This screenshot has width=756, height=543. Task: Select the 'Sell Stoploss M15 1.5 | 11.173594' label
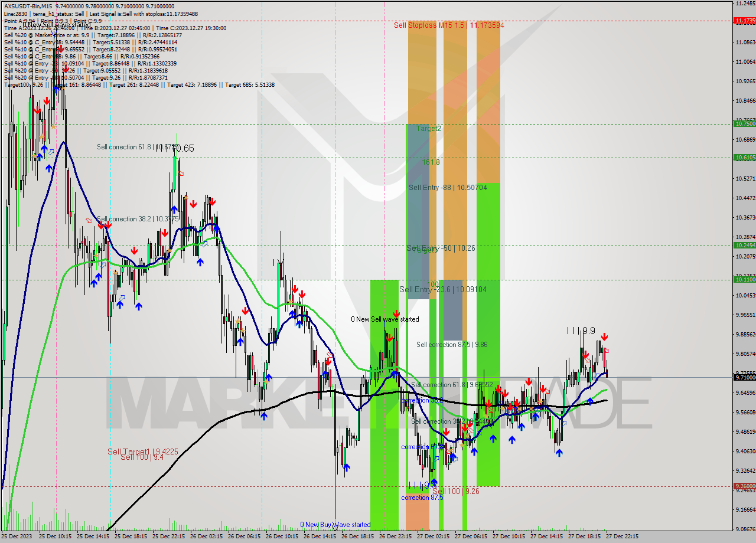pos(449,25)
